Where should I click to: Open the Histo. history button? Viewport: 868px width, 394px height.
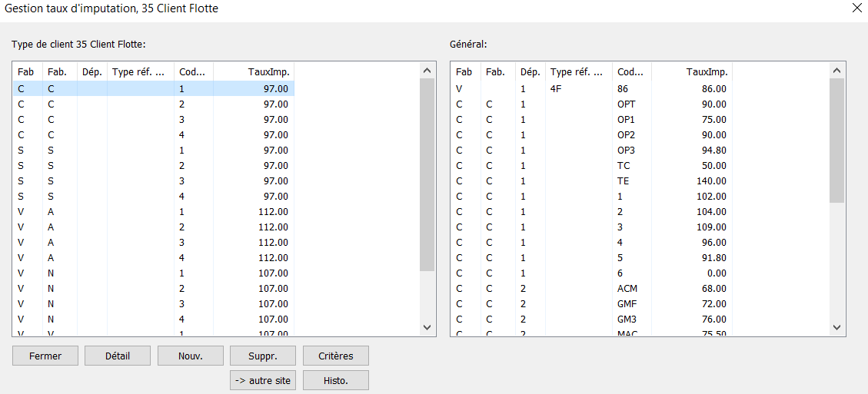point(335,380)
